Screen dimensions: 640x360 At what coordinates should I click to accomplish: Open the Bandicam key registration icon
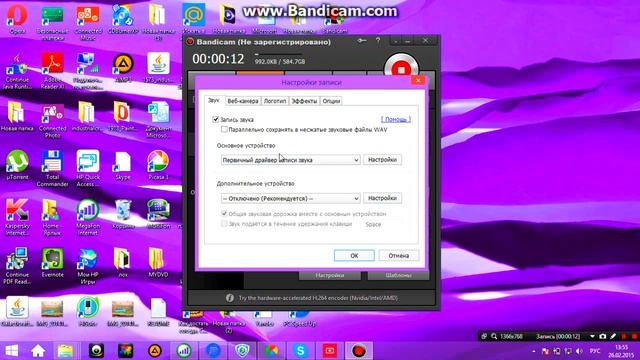click(x=362, y=41)
